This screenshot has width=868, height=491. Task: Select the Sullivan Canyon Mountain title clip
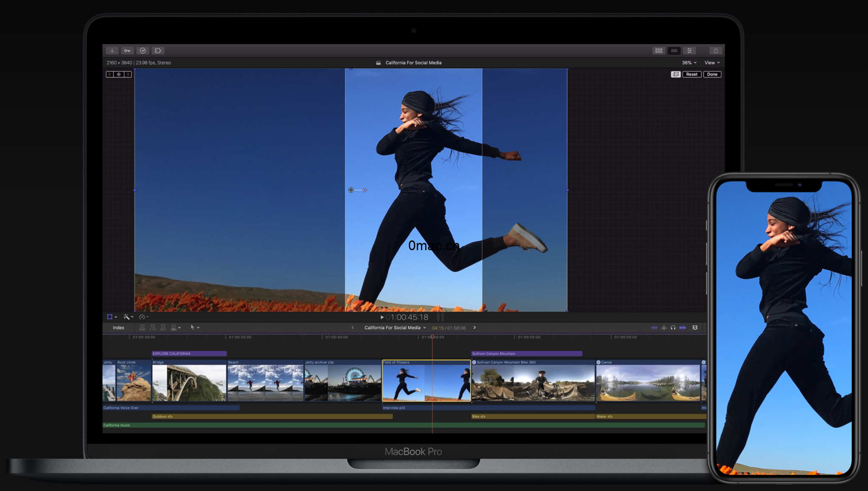[526, 353]
